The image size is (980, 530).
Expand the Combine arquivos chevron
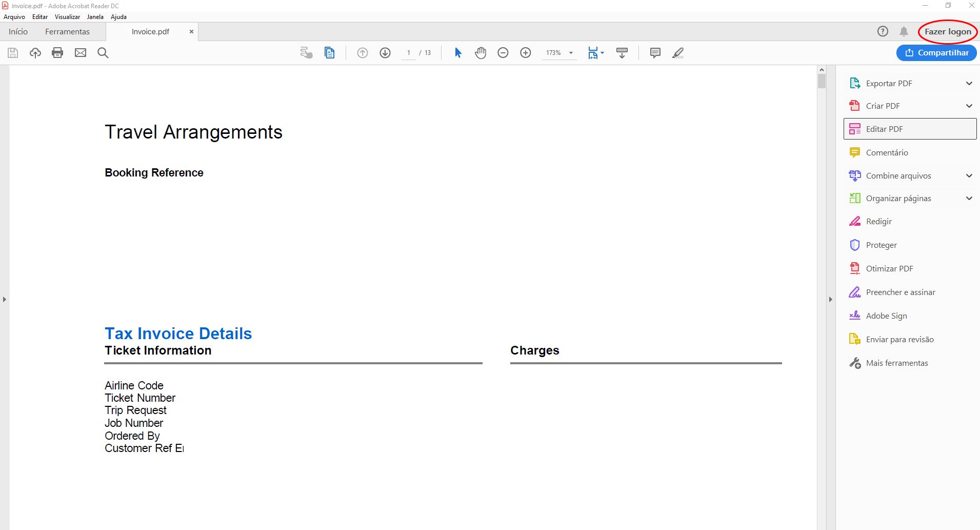(x=969, y=175)
